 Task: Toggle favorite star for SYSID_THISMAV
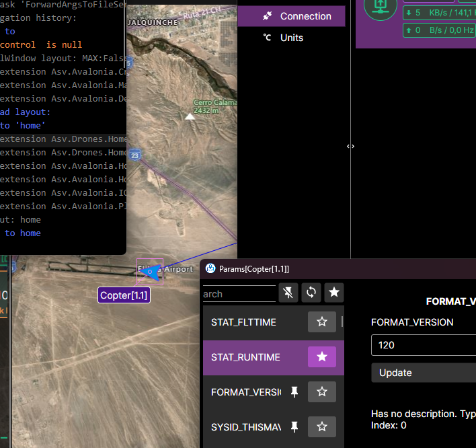pyautogui.click(x=322, y=426)
